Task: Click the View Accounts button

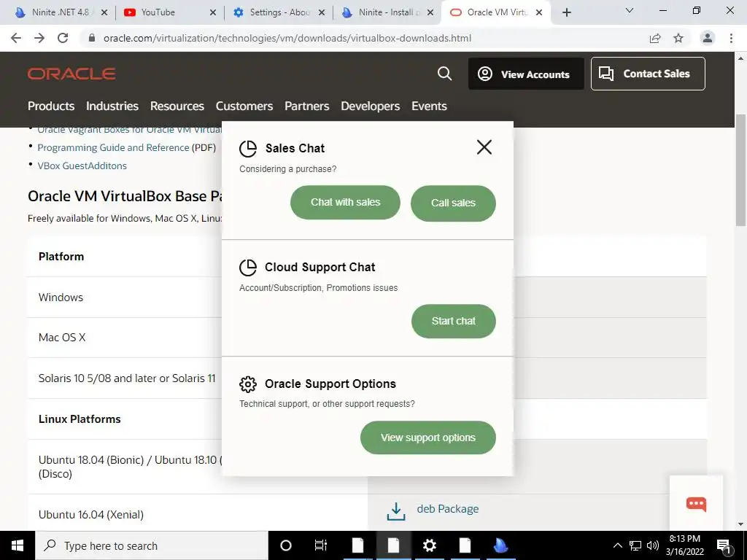Action: click(x=526, y=74)
